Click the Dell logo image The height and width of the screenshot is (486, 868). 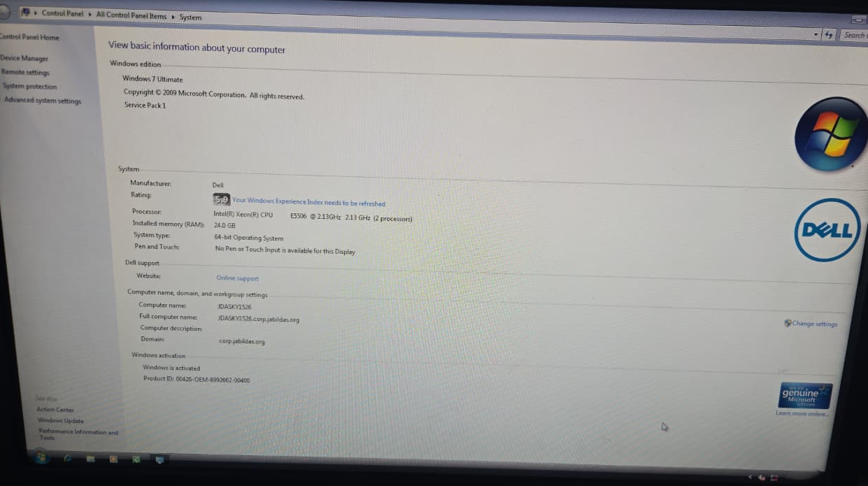pos(827,230)
